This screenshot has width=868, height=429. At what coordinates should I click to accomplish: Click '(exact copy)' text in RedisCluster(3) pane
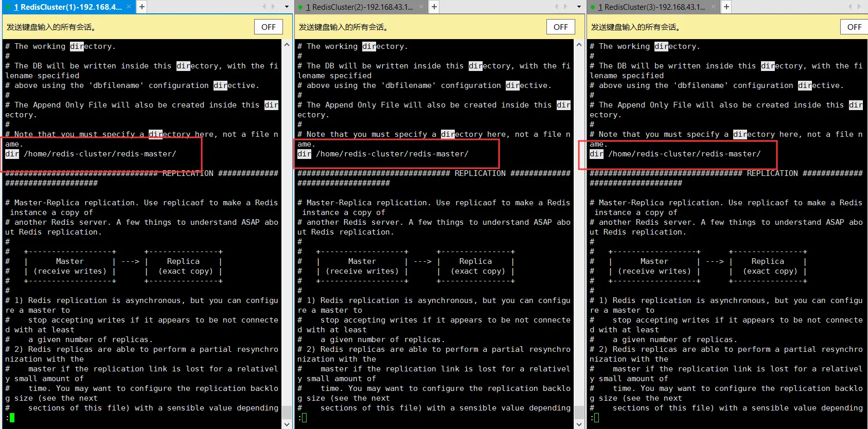point(770,271)
